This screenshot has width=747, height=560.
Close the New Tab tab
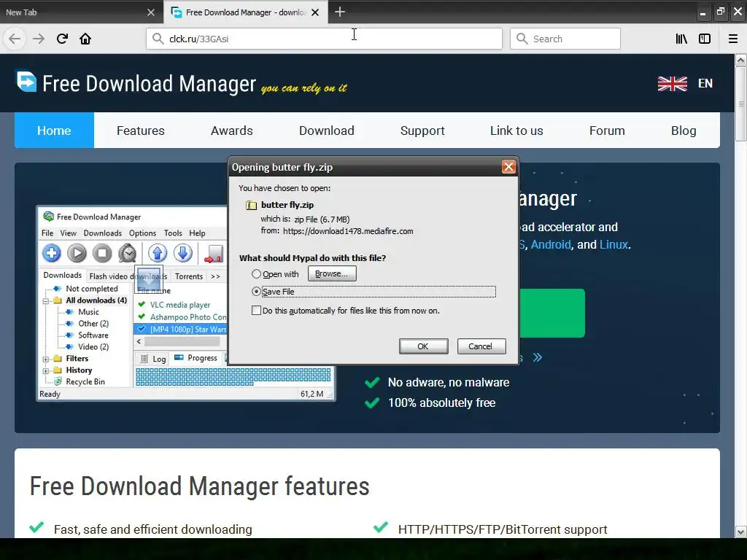coord(151,12)
